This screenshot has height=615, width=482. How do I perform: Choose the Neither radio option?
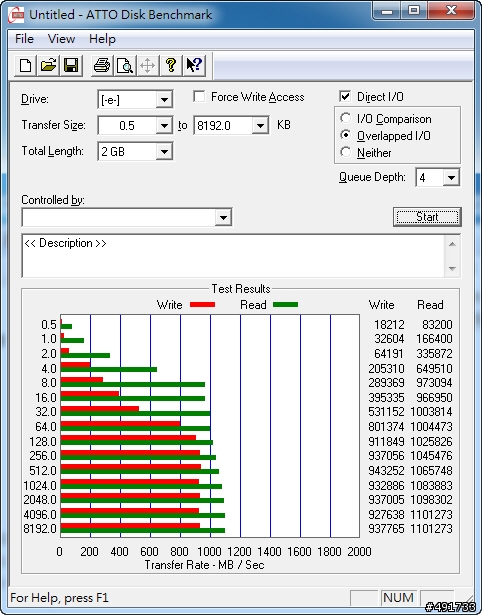(346, 152)
